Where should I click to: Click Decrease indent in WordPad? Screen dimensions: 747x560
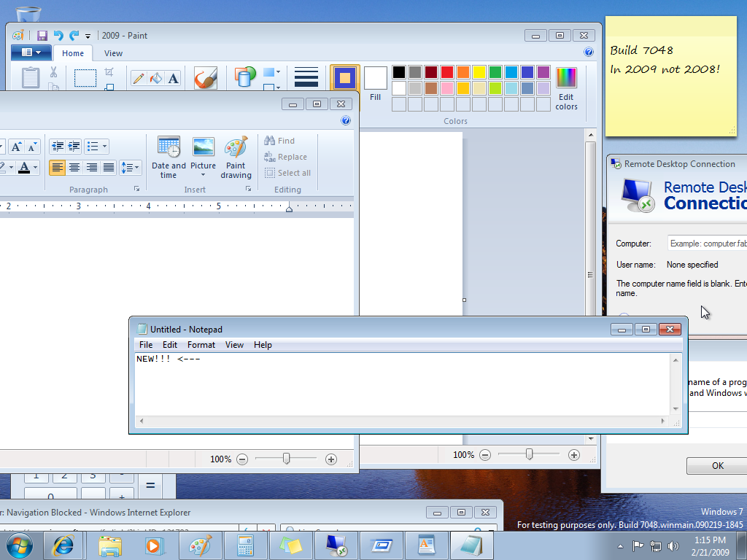pos(58,146)
